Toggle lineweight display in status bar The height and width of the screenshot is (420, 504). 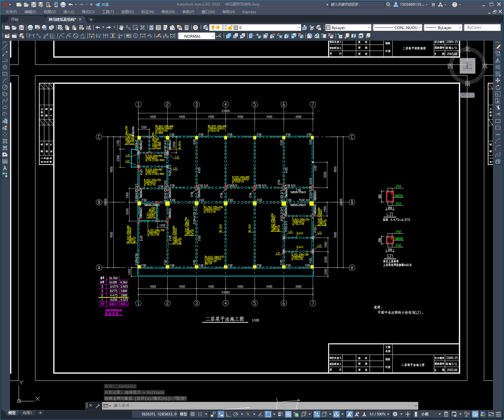tap(280, 414)
